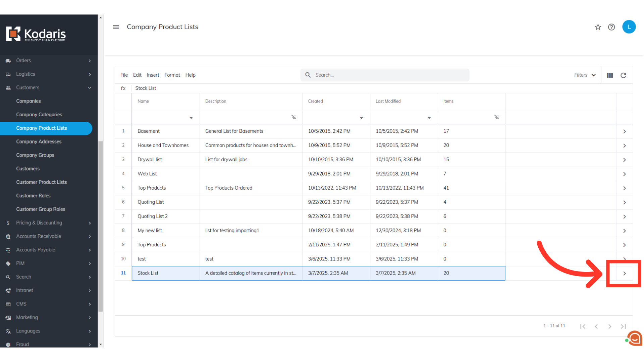Viewport: 644px width, 362px height.
Task: Toggle Description column filter icon
Action: [293, 117]
